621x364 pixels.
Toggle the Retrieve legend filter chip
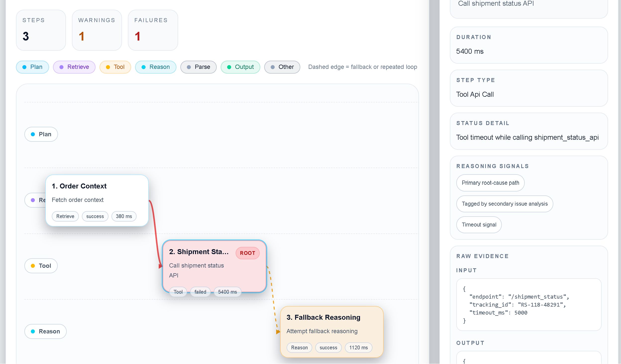[74, 67]
